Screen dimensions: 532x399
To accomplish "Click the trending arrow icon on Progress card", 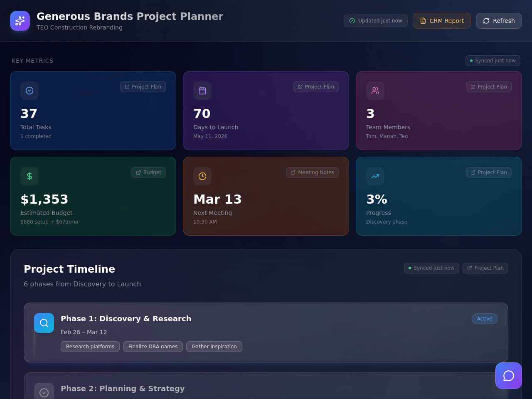I will 375,176.
